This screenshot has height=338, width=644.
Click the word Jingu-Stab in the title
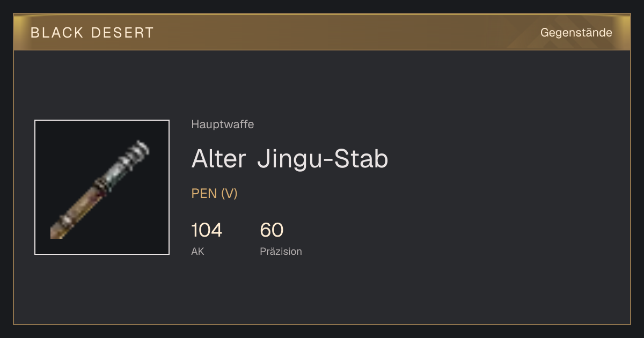(x=323, y=159)
